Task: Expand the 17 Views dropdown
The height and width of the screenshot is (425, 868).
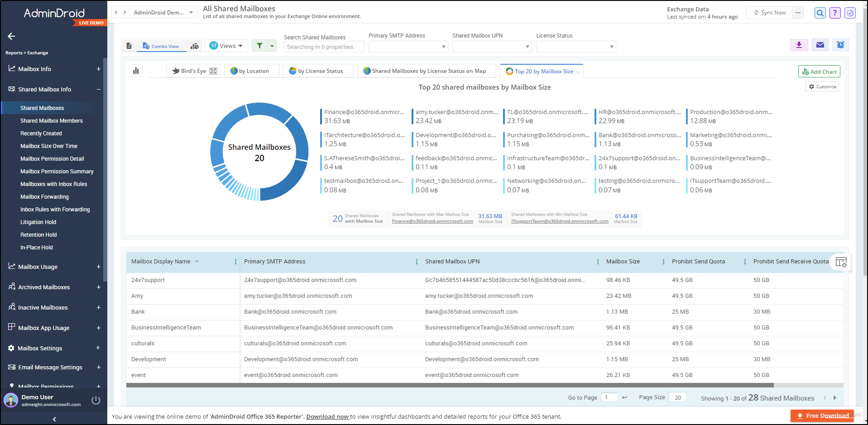Action: pyautogui.click(x=226, y=46)
